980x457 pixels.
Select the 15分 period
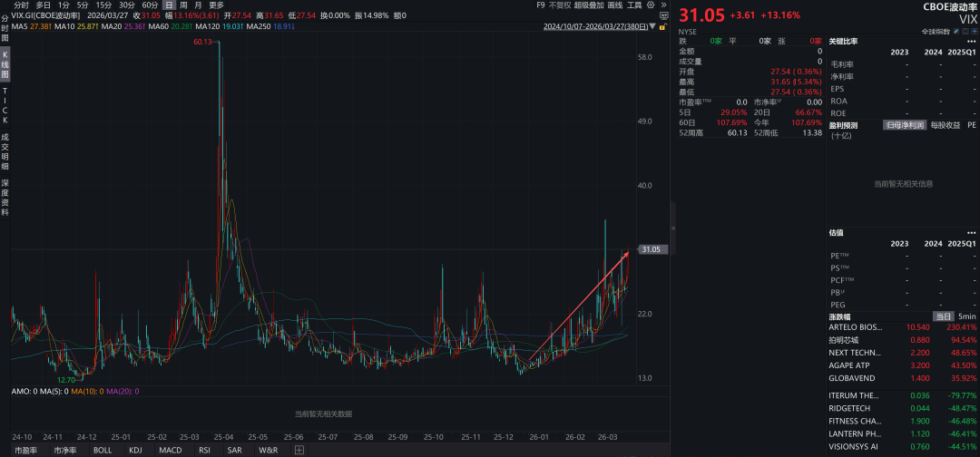tap(103, 5)
